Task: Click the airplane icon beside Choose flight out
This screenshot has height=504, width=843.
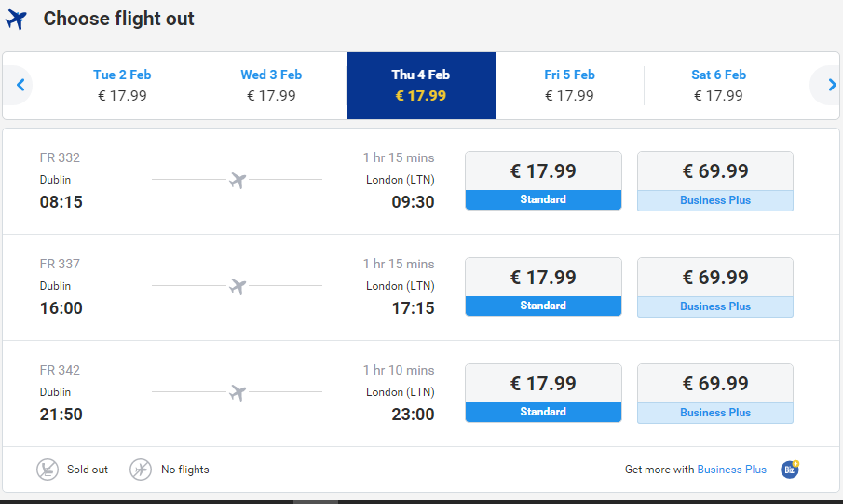Action: tap(16, 20)
